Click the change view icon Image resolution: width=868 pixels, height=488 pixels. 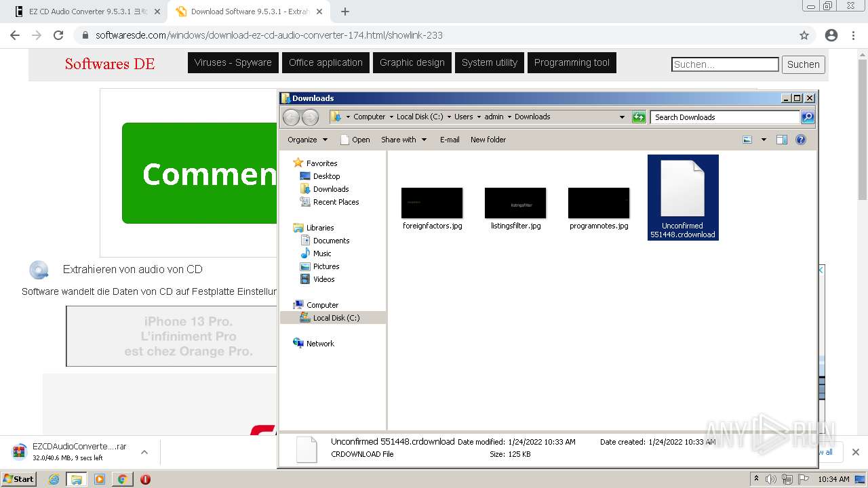(x=747, y=140)
